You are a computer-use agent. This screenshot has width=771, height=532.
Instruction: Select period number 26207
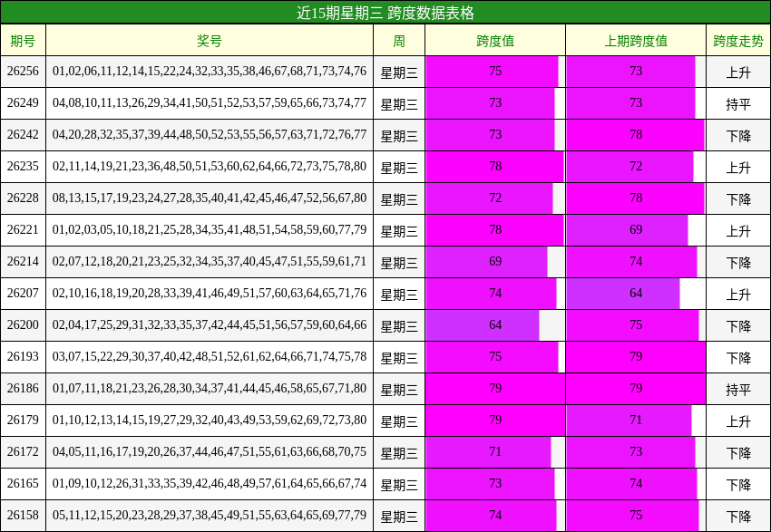(x=23, y=294)
